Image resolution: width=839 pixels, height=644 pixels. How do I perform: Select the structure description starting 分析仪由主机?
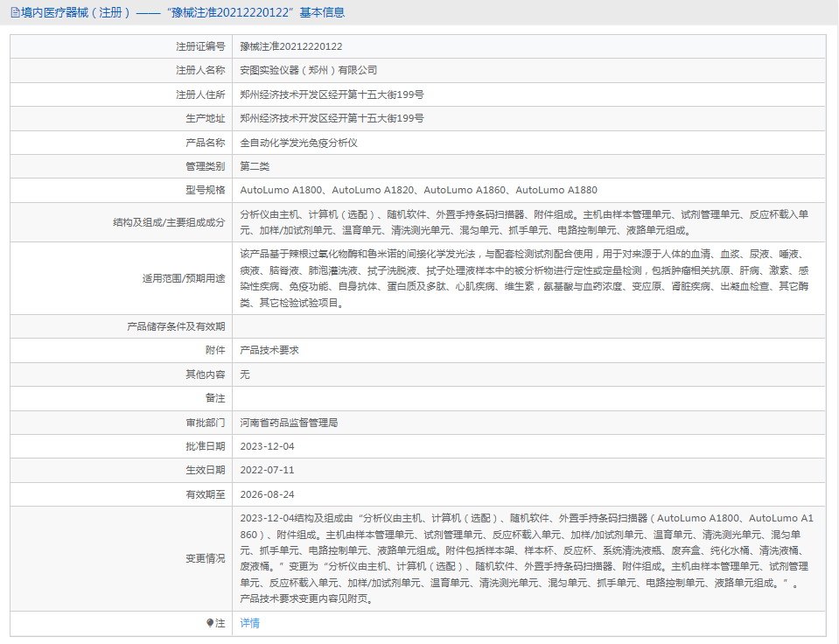(x=524, y=222)
